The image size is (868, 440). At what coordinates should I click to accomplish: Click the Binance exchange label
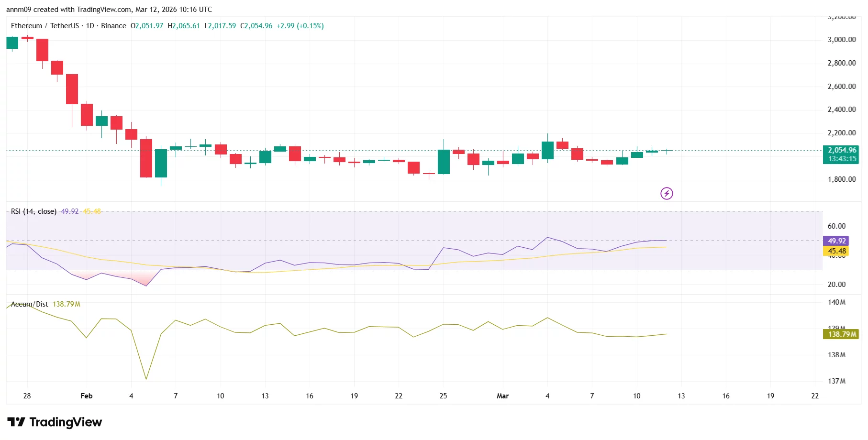coord(113,26)
